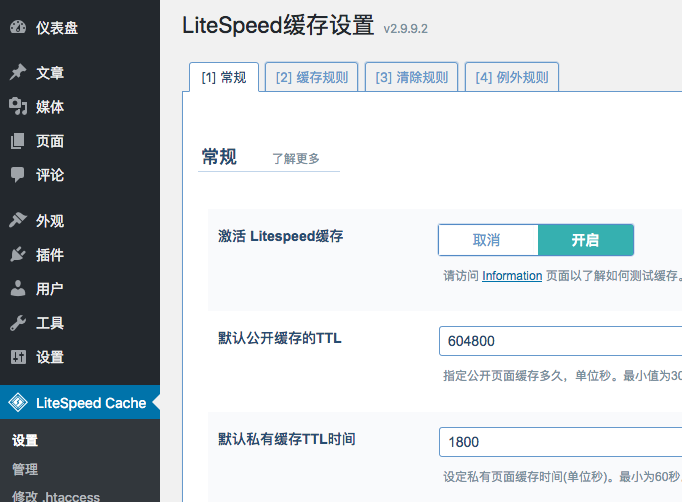
Task: Click the media icon next to 媒体
Action: (18, 106)
